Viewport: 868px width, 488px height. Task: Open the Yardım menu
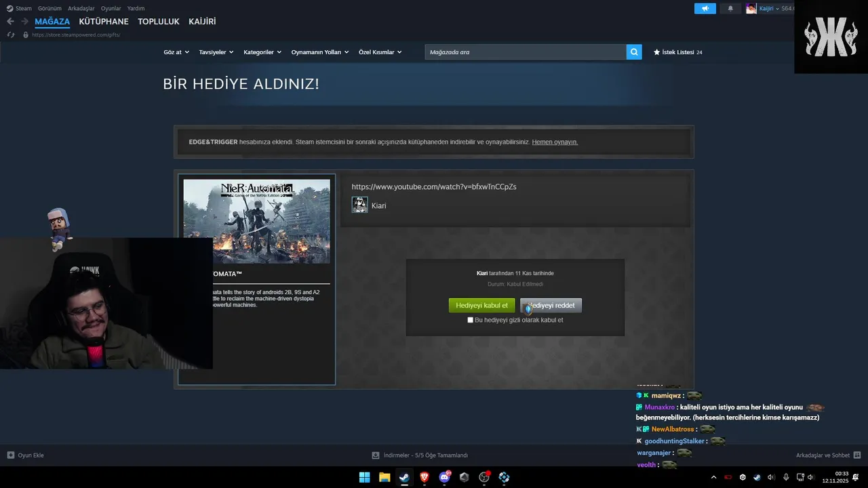(136, 8)
